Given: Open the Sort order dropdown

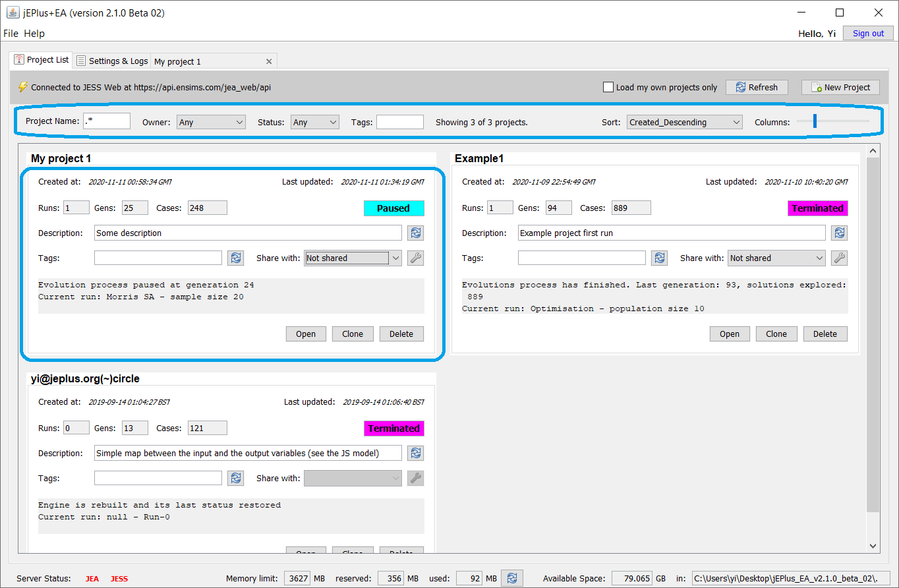Looking at the screenshot, I should 685,122.
